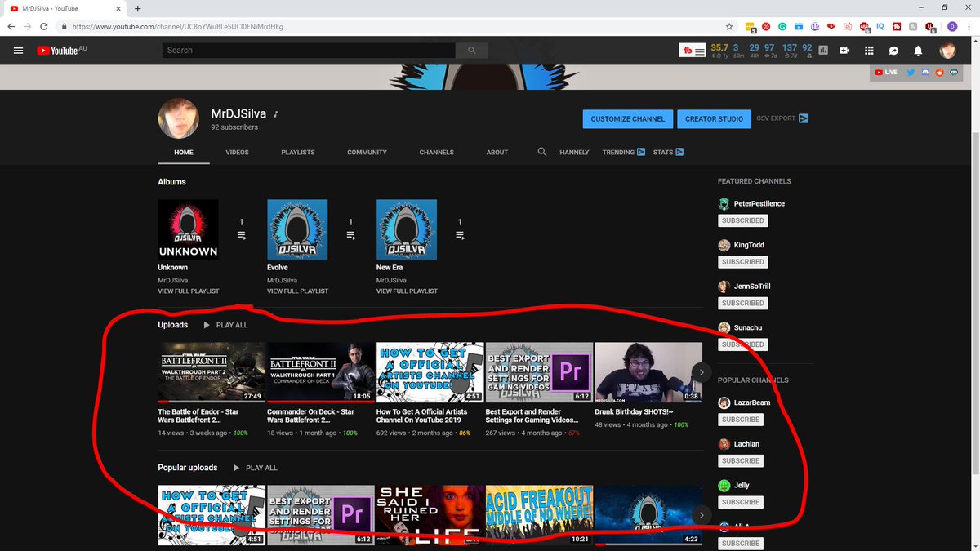
Task: Click the search magnifier button beside the search box
Action: [471, 51]
